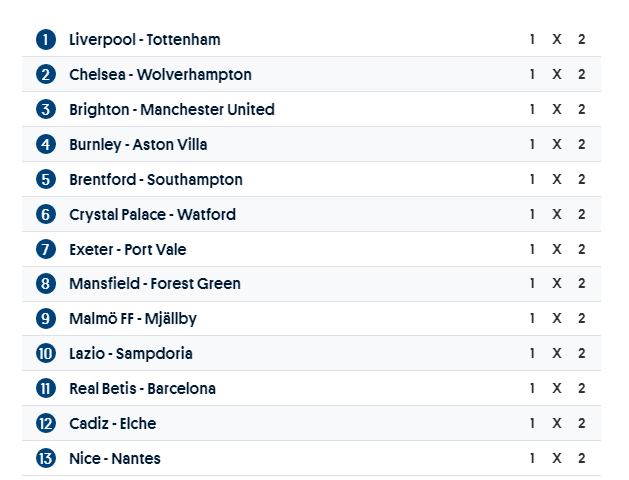Pick 2 for Nice - Nantes
The image size is (629, 480).
point(582,459)
